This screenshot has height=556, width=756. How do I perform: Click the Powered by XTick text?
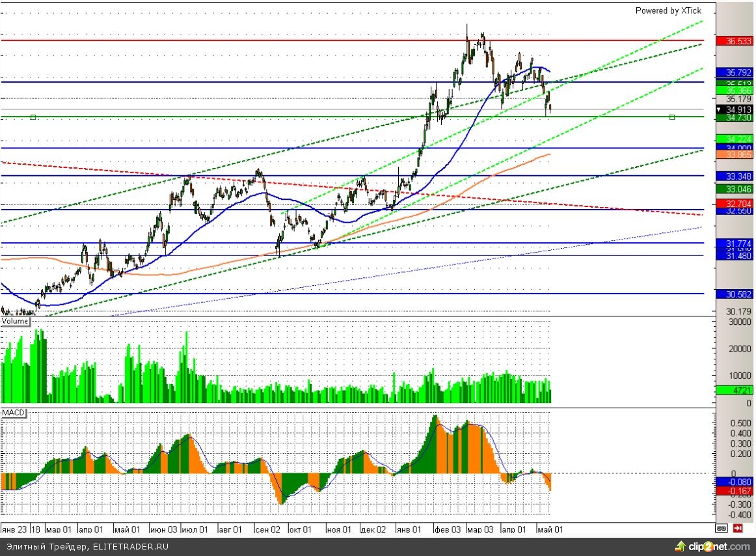[668, 10]
